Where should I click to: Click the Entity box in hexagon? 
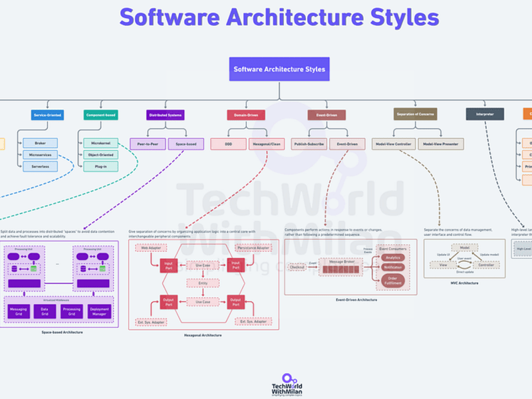pyautogui.click(x=203, y=283)
